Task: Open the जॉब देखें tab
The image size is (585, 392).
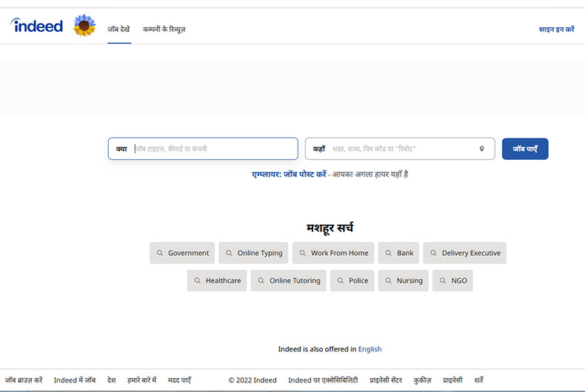Action: click(x=119, y=29)
